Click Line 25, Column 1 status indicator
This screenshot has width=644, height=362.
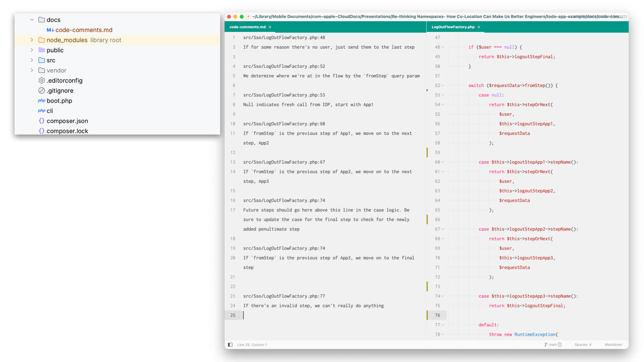click(252, 345)
